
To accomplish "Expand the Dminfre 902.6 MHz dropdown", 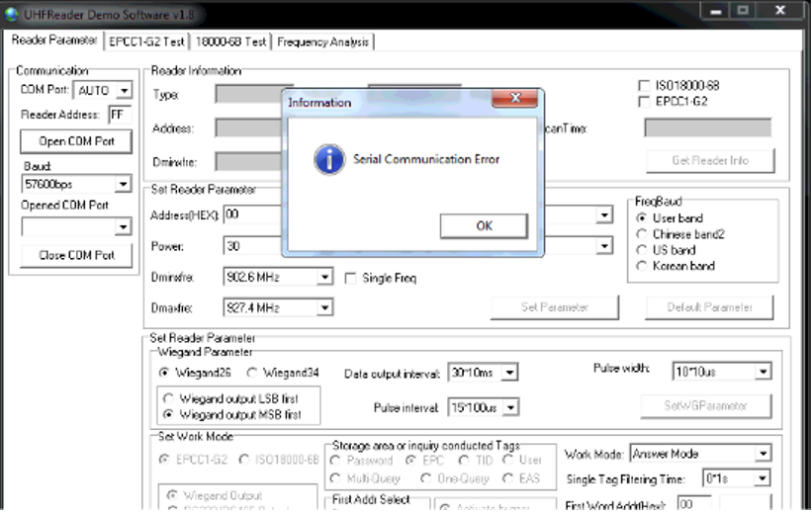I will 324,278.
